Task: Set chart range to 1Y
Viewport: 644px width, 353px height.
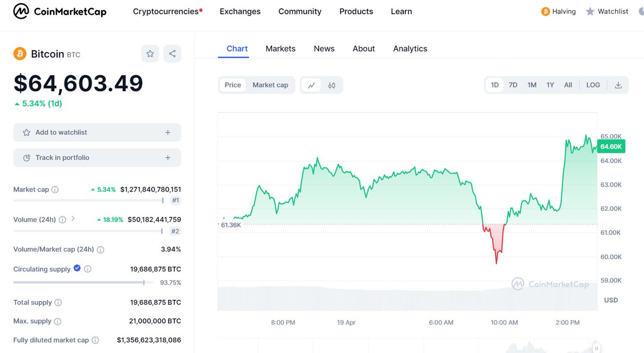Action: click(x=550, y=85)
